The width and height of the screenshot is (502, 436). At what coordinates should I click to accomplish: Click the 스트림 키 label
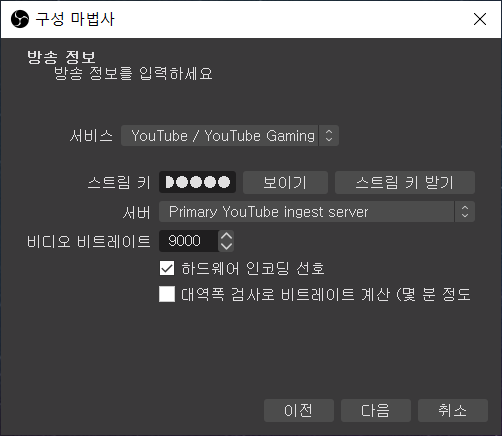pos(119,183)
